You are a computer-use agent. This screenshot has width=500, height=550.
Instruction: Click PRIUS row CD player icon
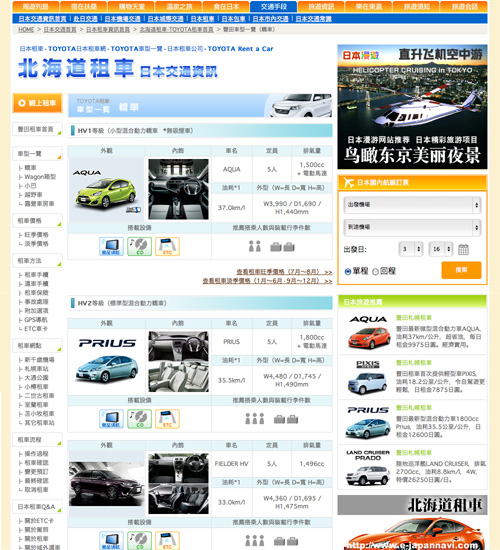coord(139,419)
